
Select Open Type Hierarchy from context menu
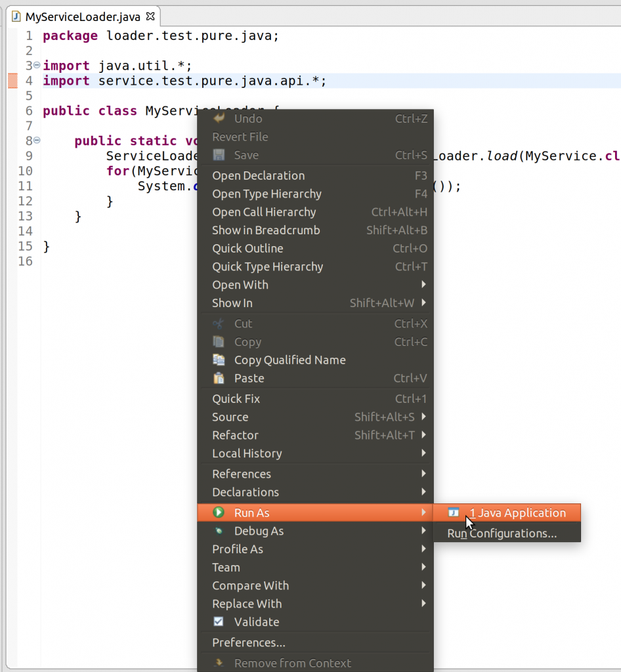pyautogui.click(x=267, y=194)
